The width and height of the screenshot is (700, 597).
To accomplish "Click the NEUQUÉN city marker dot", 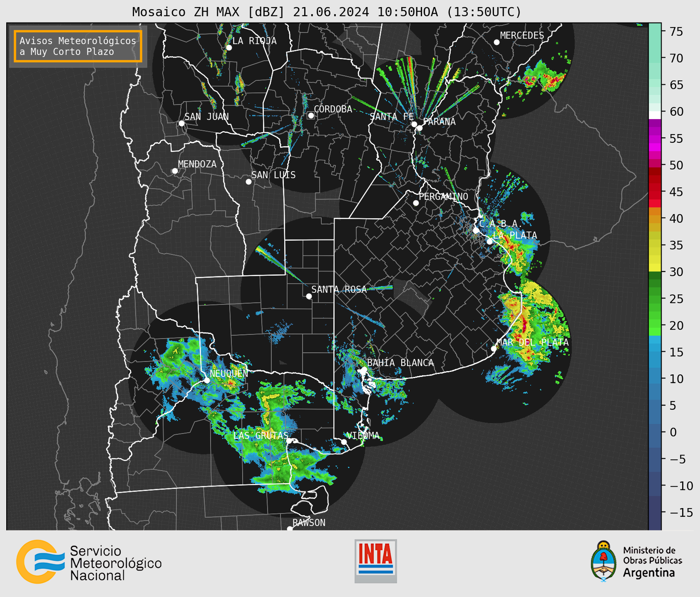I will pos(207,380).
